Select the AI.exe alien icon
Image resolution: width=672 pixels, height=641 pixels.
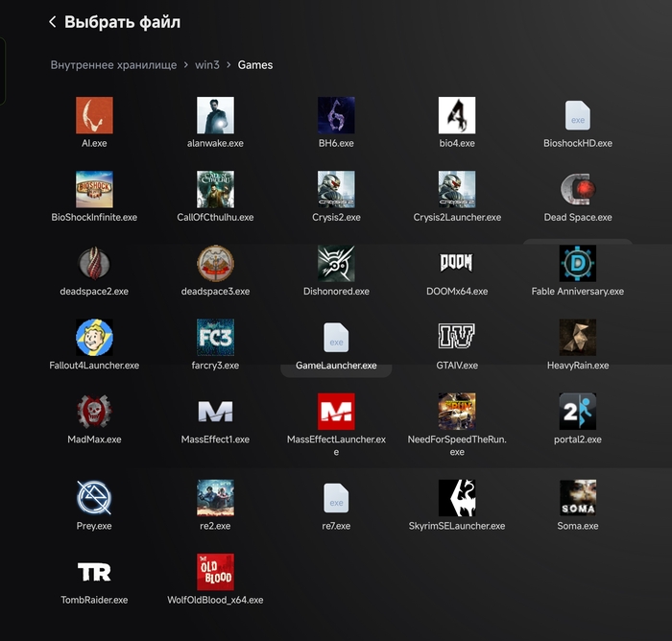(94, 115)
